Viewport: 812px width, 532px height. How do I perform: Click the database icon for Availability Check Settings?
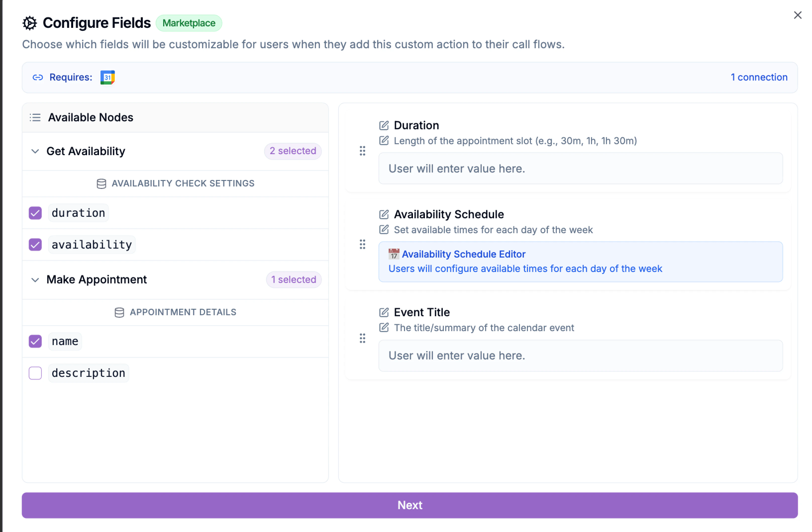click(x=101, y=183)
